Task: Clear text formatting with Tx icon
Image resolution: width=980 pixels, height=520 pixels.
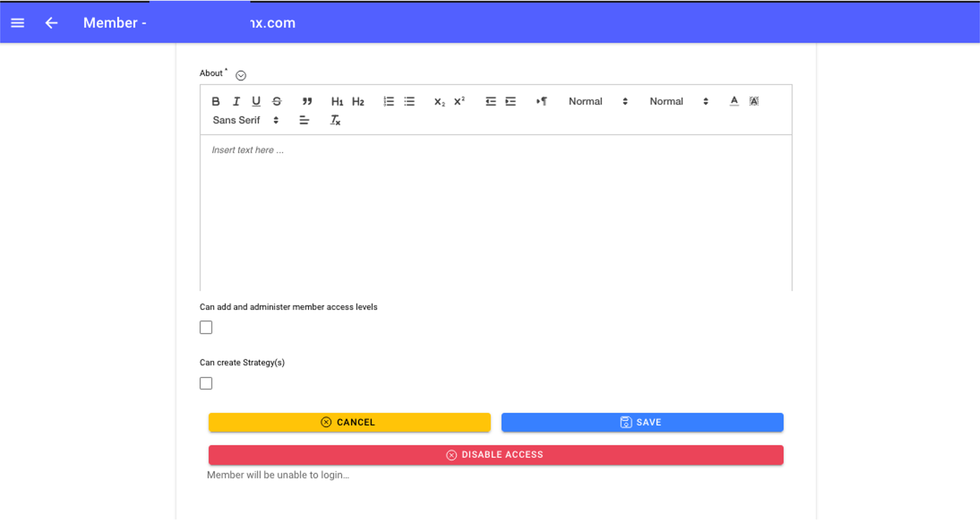Action: [335, 120]
